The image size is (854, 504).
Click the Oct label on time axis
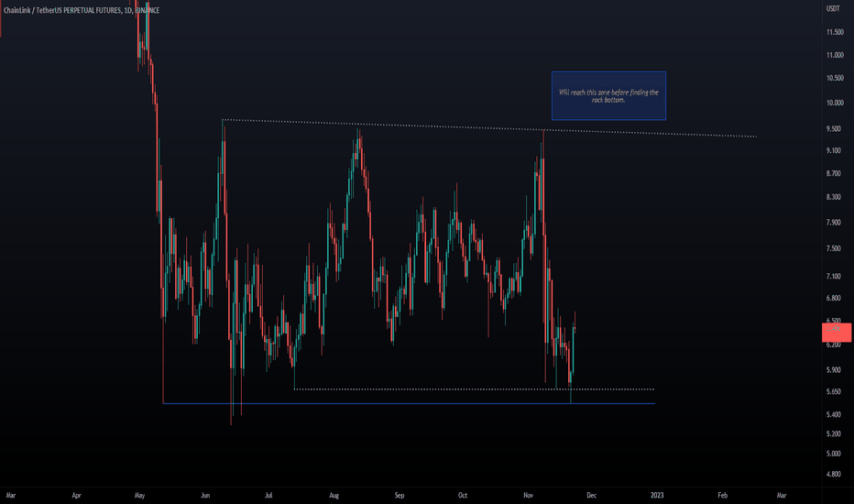click(463, 495)
